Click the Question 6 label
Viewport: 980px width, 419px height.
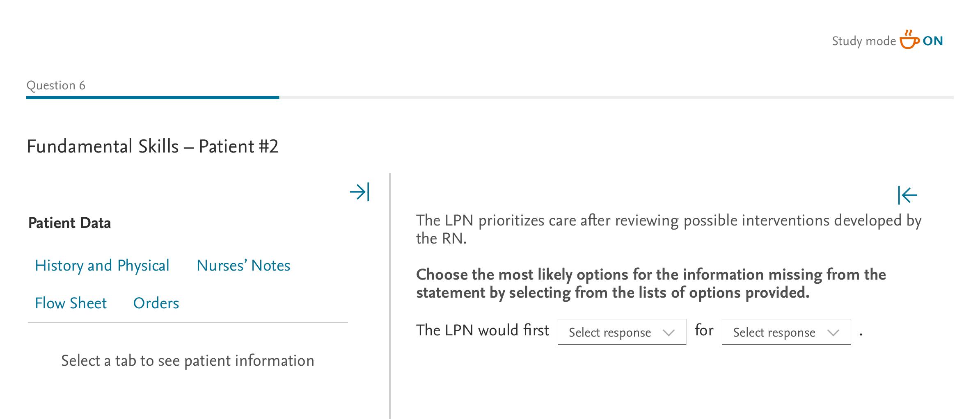[x=56, y=85]
